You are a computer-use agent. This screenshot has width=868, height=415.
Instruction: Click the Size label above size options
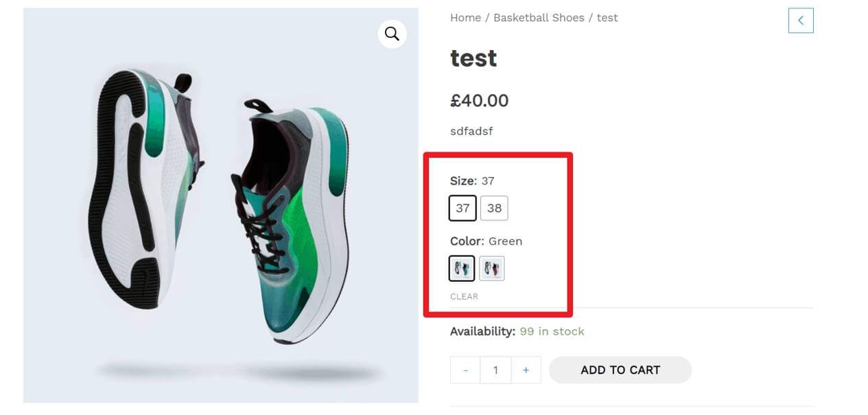pos(462,180)
